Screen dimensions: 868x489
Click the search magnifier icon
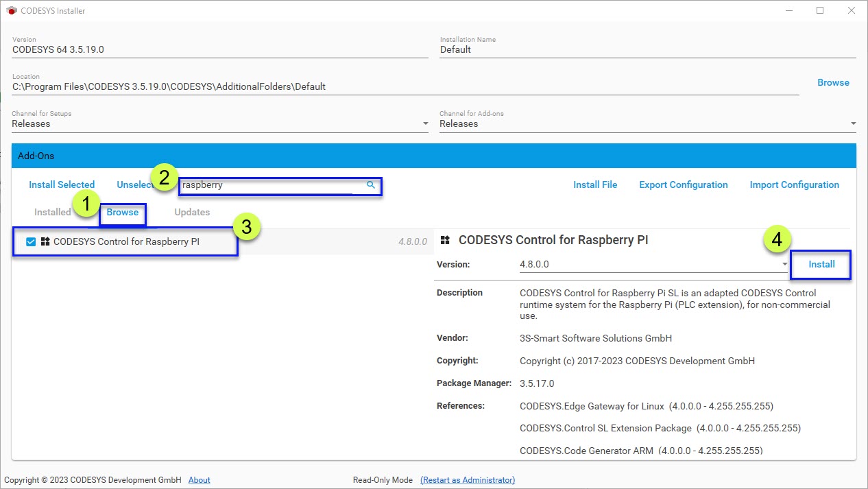(370, 185)
